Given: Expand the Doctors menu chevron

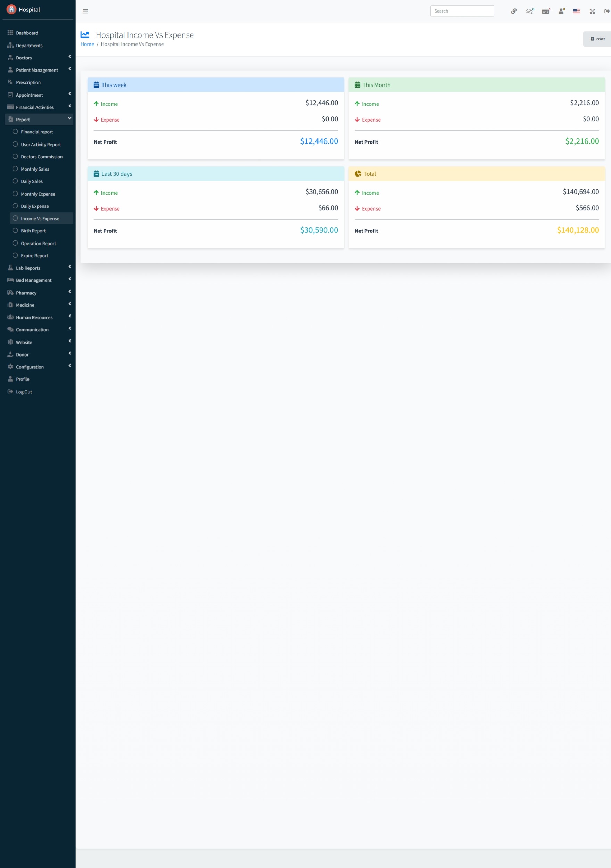Looking at the screenshot, I should 69,57.
